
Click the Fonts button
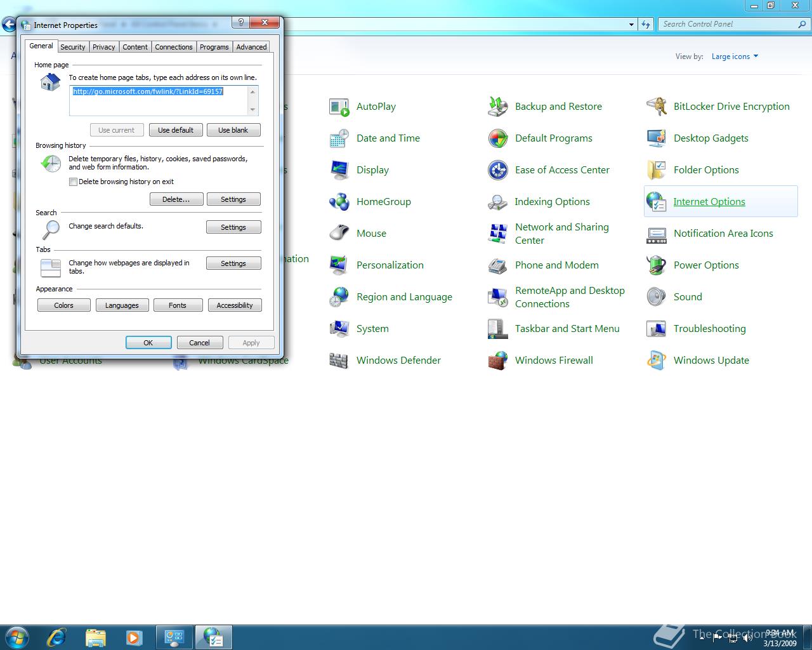178,305
